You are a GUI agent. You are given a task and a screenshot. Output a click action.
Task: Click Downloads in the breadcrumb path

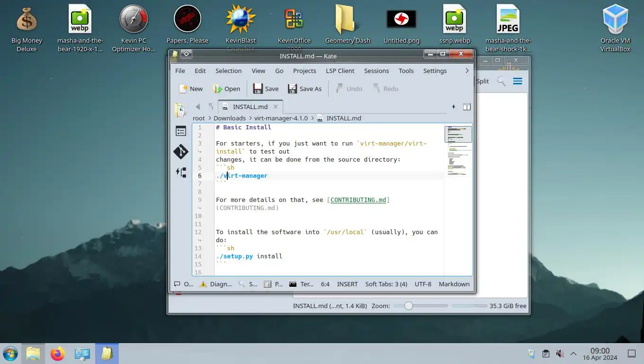coord(230,118)
